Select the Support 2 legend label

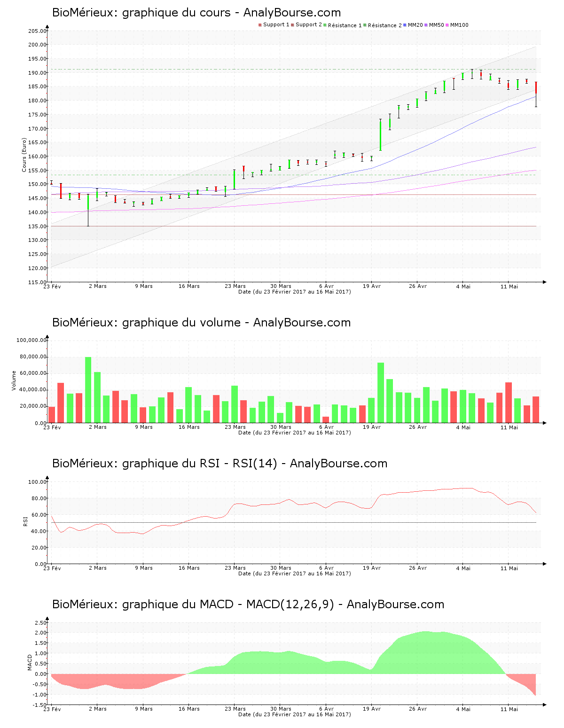309,25
